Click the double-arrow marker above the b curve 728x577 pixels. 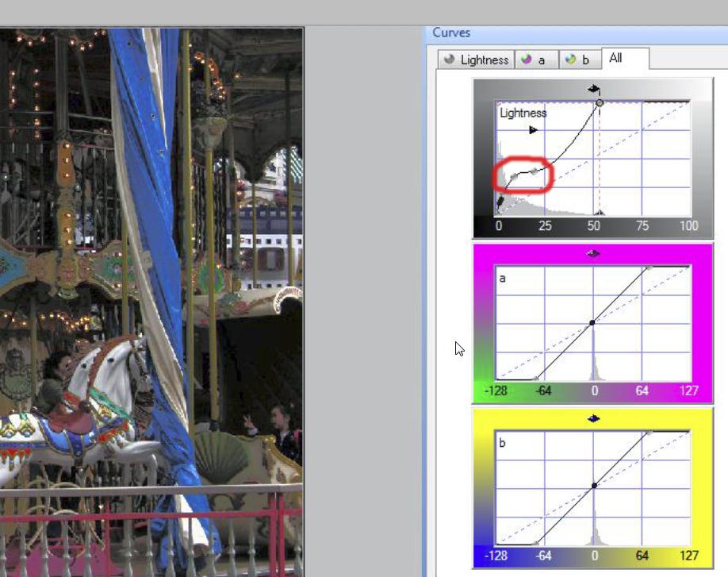point(593,418)
